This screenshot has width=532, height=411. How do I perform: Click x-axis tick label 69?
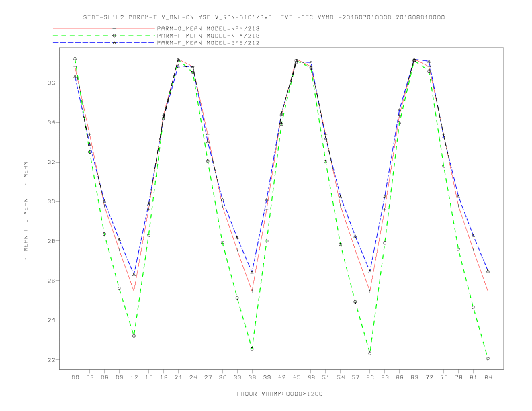point(414,377)
